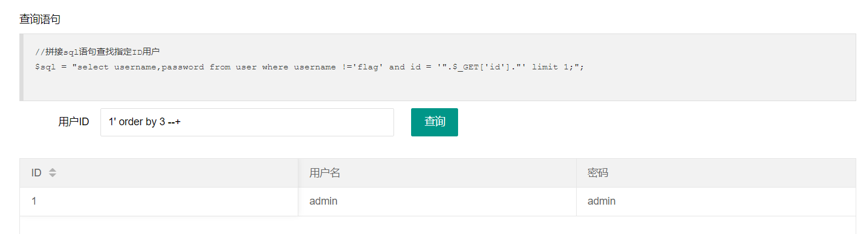Screen dimensions: 868x234
Task: Focus the 用户ID input field
Action: click(x=247, y=122)
